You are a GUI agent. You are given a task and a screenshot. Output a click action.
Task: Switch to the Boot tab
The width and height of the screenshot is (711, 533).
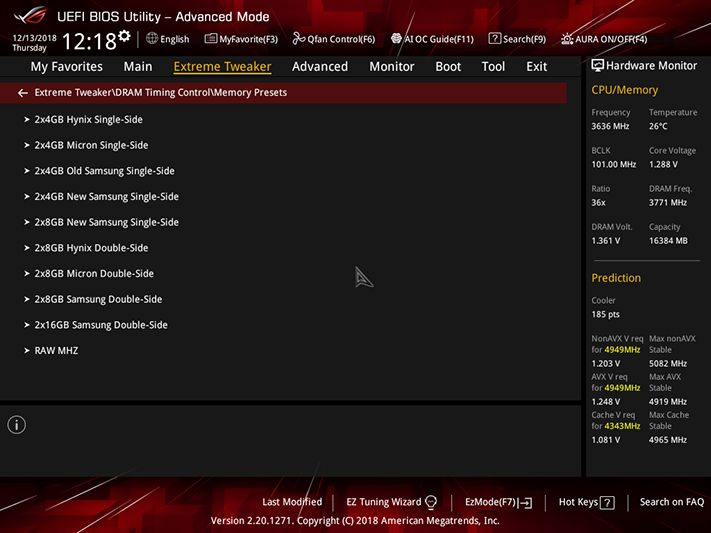point(448,67)
